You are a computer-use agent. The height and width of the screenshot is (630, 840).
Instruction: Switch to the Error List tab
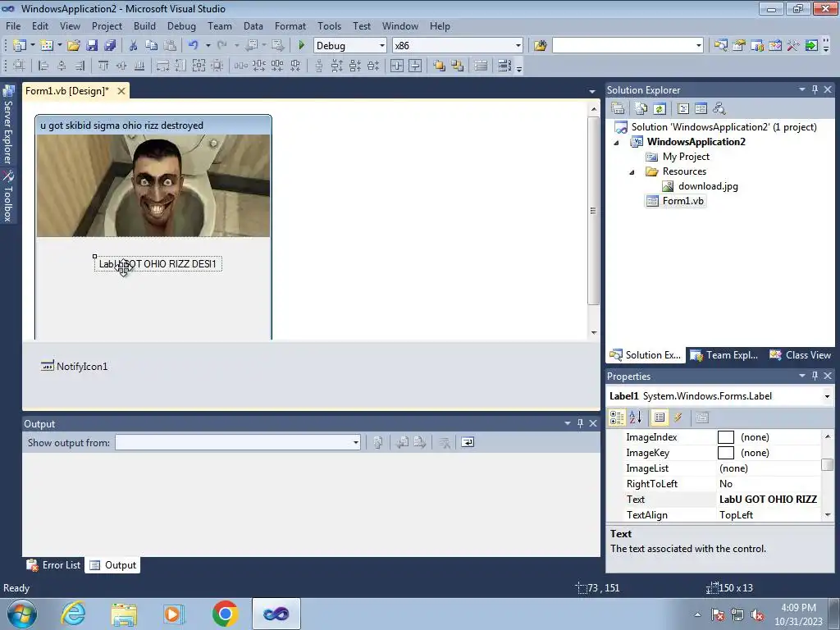pyautogui.click(x=53, y=565)
